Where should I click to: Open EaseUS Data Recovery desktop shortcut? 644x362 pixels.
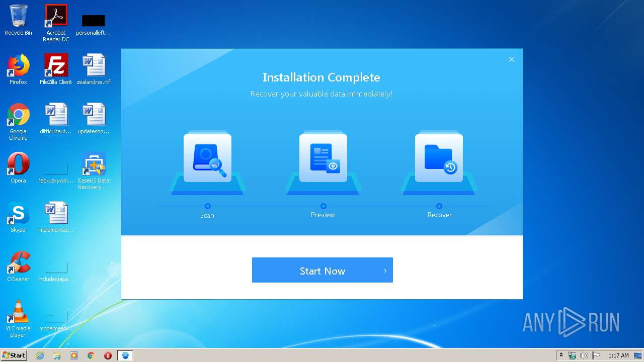[94, 171]
